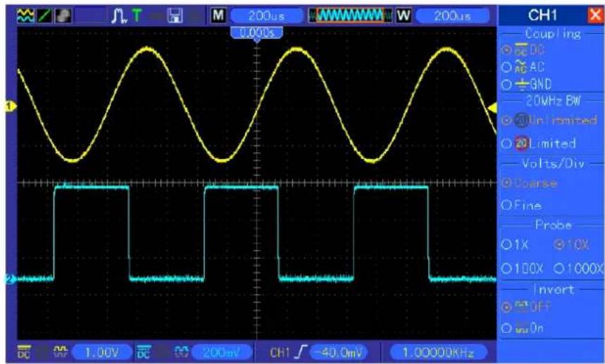Click the CH1 DC coupling indicator in status bar
Viewport: 605px width, 364px height.
tap(24, 353)
